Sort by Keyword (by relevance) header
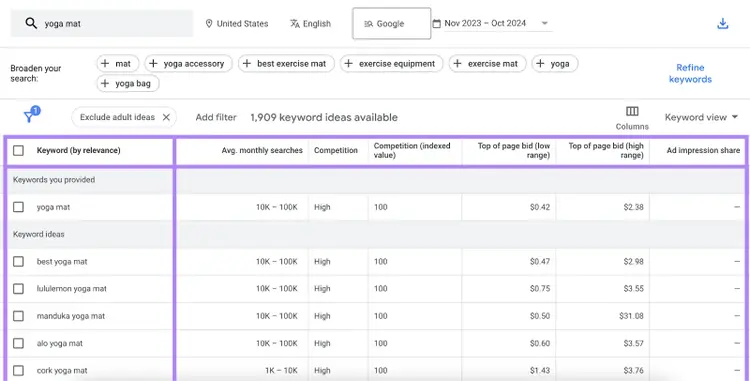The height and width of the screenshot is (381, 750). tap(78, 151)
